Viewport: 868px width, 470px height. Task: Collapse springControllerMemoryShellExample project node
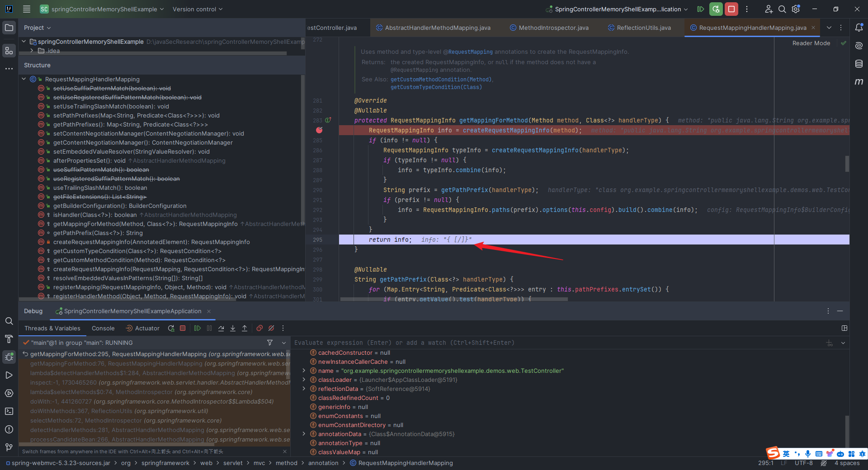[x=24, y=42]
